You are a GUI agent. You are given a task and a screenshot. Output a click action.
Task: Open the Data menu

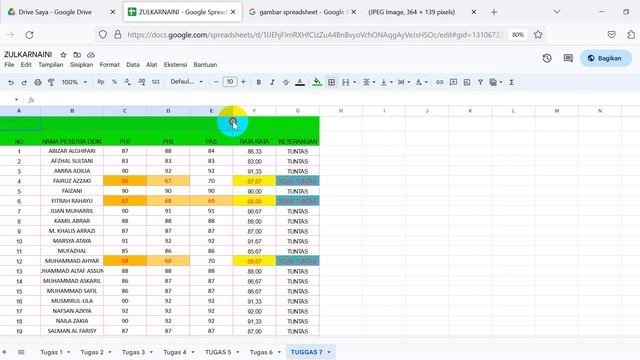click(133, 65)
